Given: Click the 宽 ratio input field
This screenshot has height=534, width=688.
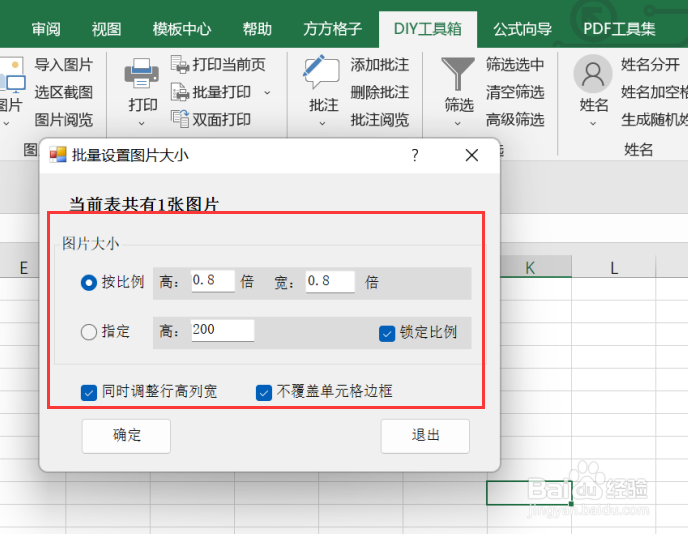Looking at the screenshot, I should tap(330, 282).
